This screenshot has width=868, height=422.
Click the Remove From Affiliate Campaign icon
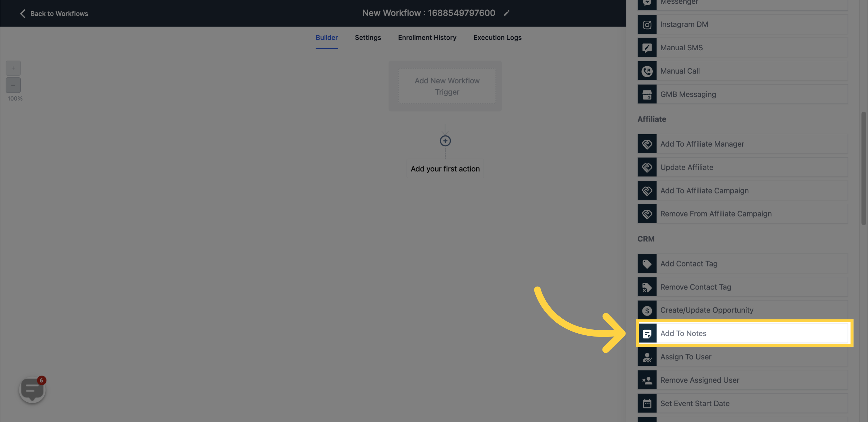[x=646, y=214]
